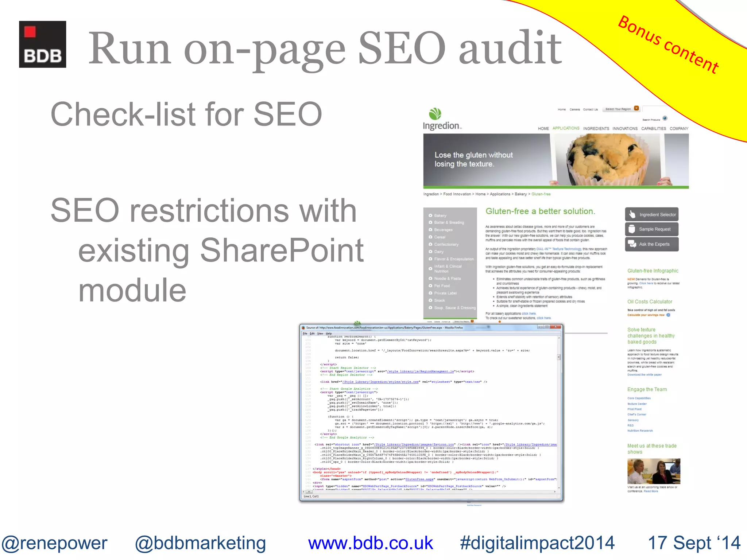
Task: Click the Careers top link
Action: pos(574,109)
